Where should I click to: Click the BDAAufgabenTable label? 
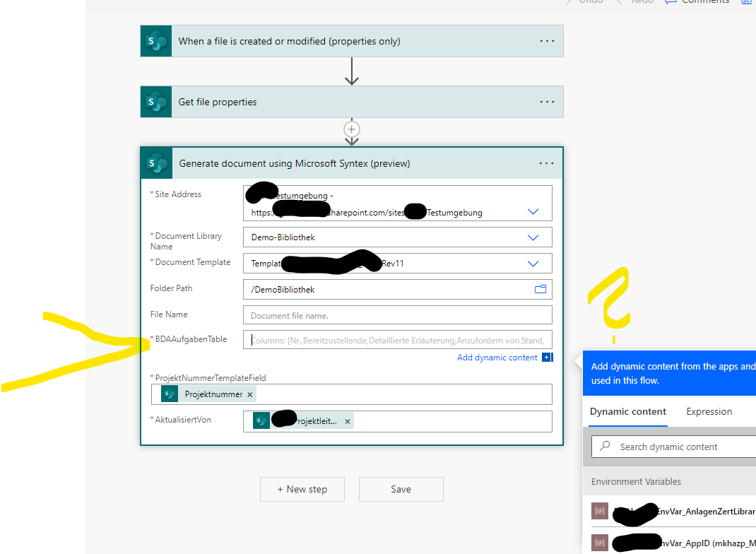point(191,339)
